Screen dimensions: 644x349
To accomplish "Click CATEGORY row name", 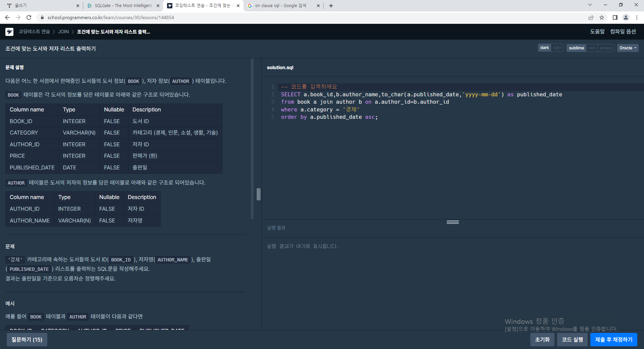I will [x=32, y=133].
